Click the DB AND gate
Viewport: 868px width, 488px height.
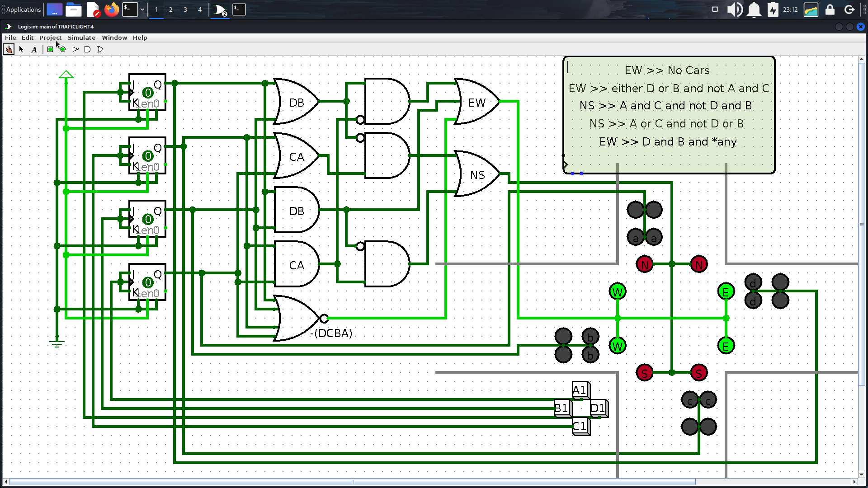coord(296,210)
